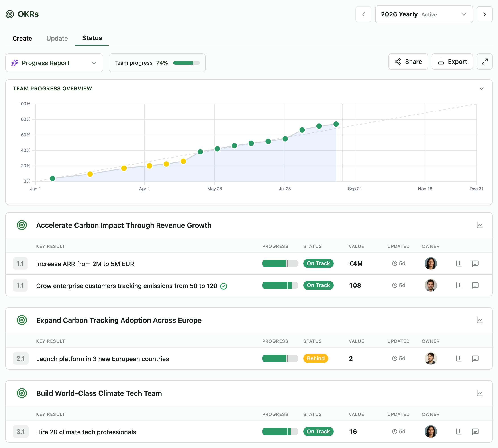Image resolution: width=498 pixels, height=448 pixels.
Task: Click the Expand Carbon Tracking Adoption Across Europe title
Action: click(x=119, y=320)
